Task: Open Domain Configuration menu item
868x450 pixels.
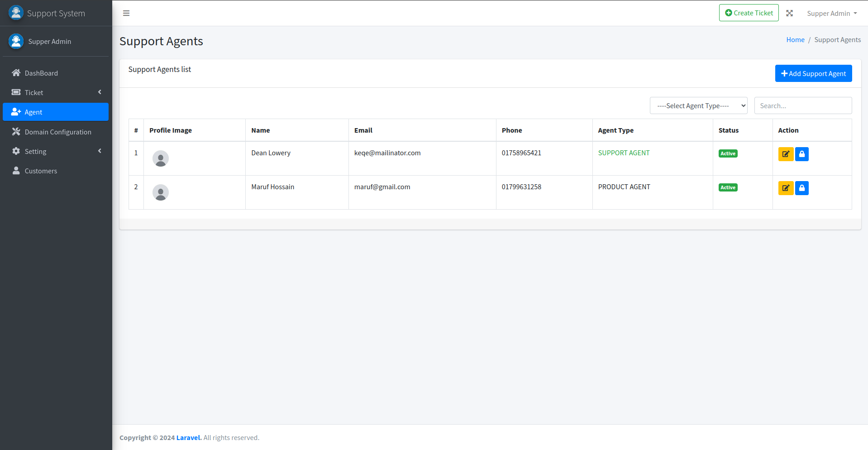Action: [x=57, y=132]
